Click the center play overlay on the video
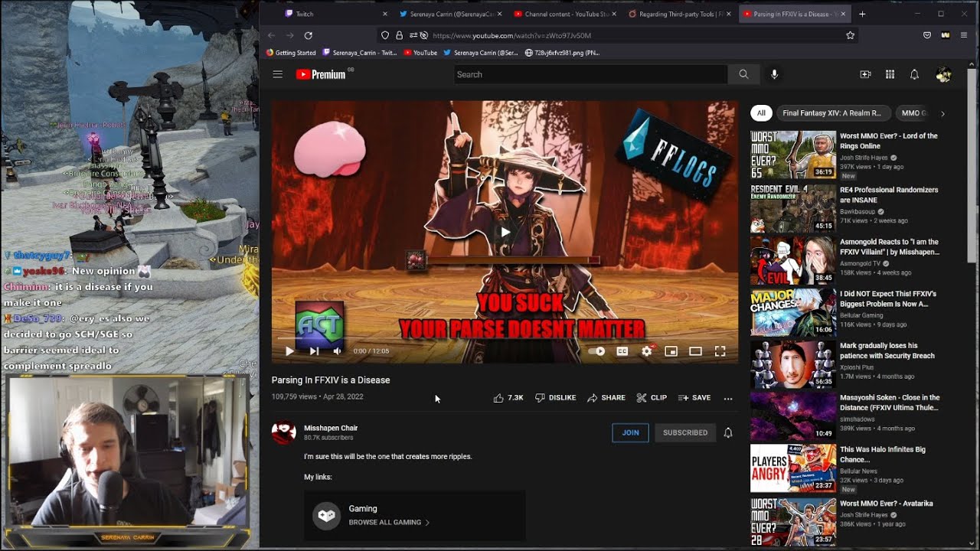Screen dimensions: 980x551 505,232
